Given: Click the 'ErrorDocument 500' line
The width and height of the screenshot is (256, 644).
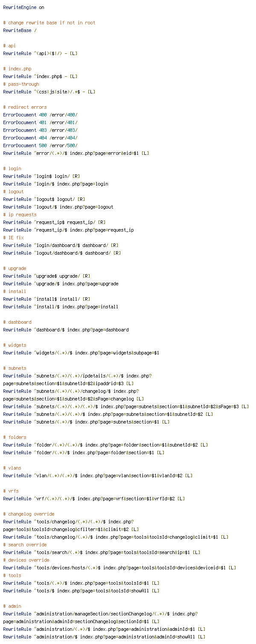Looking at the screenshot, I should coord(40,145).
